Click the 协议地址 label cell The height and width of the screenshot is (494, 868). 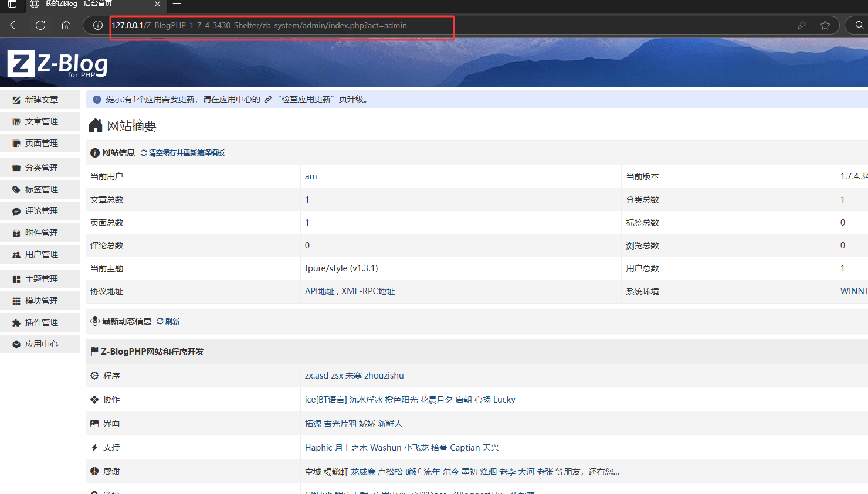[x=193, y=291]
